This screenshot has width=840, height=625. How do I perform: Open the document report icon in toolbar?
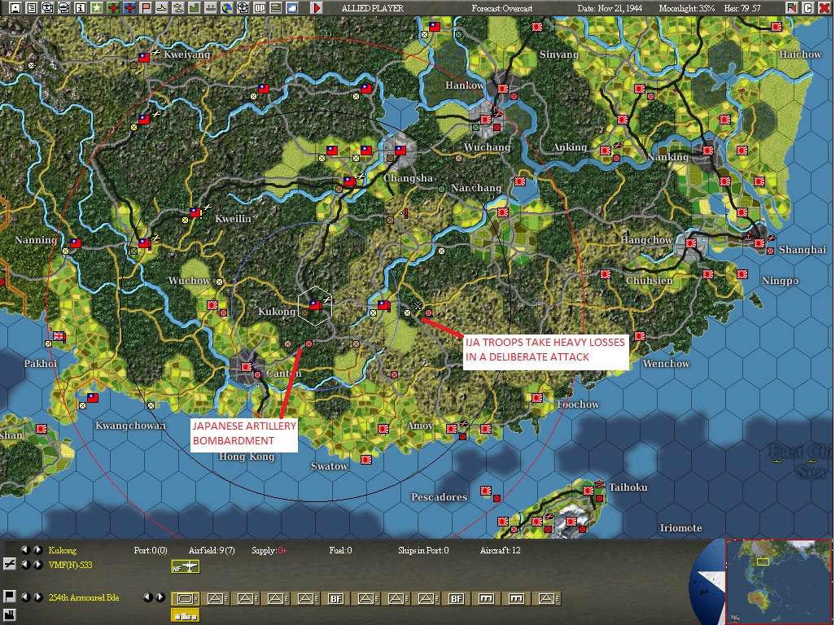tap(32, 7)
